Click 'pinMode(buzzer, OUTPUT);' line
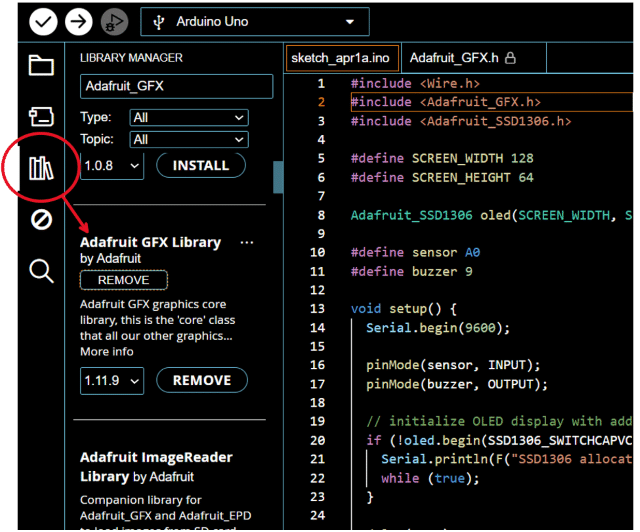 click(457, 384)
